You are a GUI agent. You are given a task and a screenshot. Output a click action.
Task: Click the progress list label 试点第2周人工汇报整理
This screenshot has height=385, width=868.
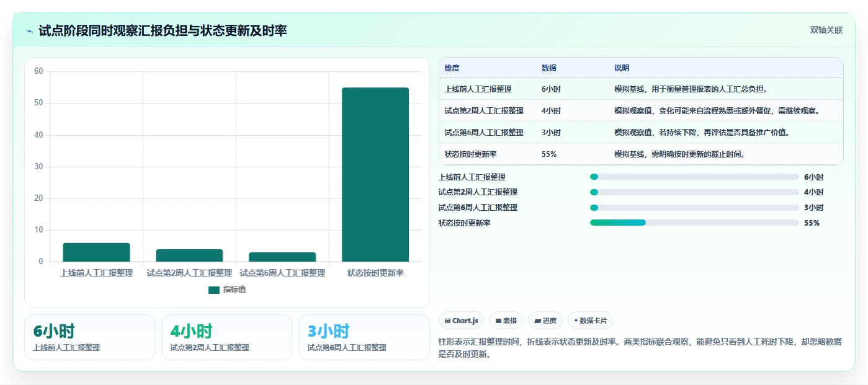pos(478,192)
